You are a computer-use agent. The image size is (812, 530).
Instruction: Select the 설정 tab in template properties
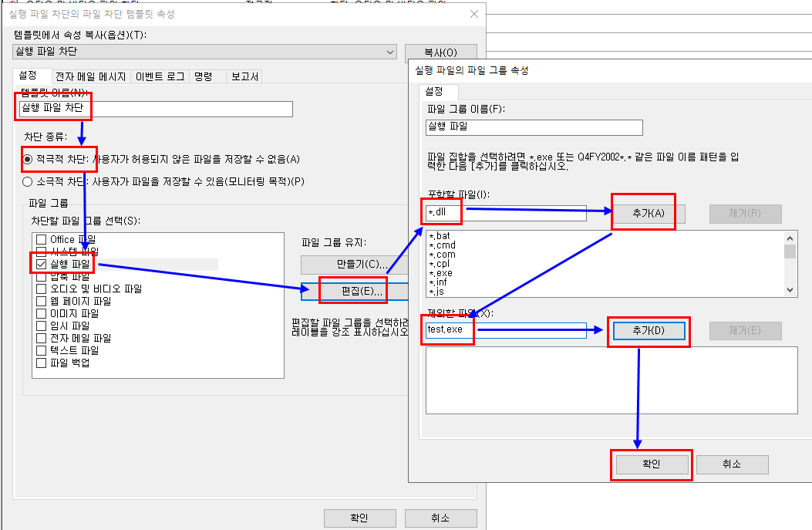28,76
